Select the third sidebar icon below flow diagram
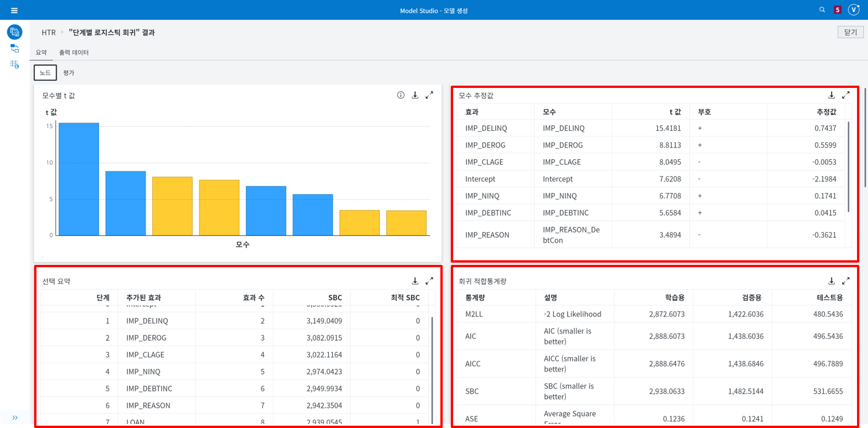The image size is (868, 428). 14,65
